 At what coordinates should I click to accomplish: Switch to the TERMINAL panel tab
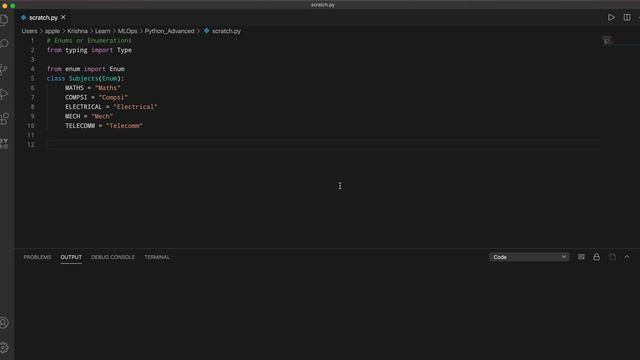pyautogui.click(x=157, y=257)
